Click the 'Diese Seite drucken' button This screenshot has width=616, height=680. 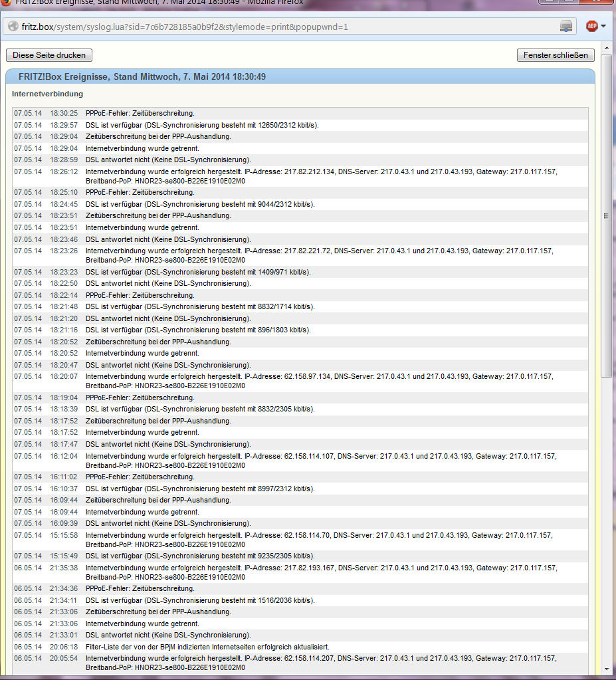coord(49,55)
